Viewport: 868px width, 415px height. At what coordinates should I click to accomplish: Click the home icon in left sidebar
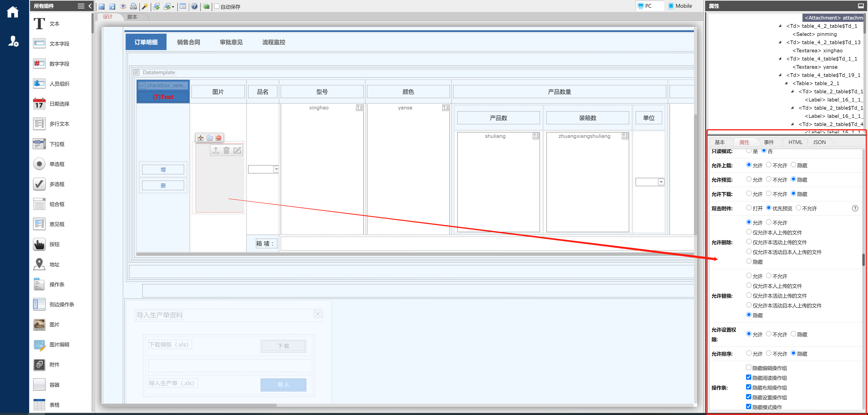[13, 12]
